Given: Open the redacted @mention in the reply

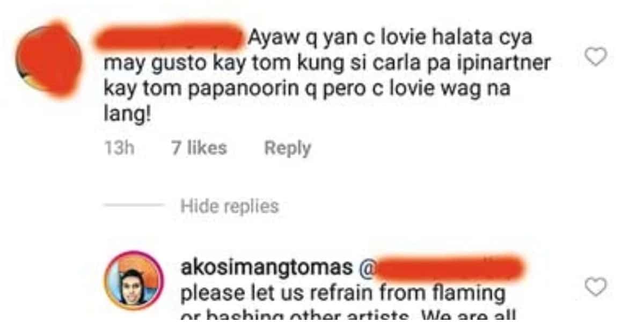Looking at the screenshot, I should 441,267.
